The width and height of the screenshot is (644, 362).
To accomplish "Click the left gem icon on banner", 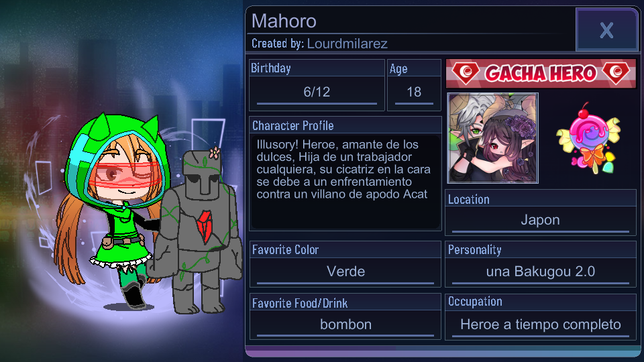I will click(x=466, y=72).
